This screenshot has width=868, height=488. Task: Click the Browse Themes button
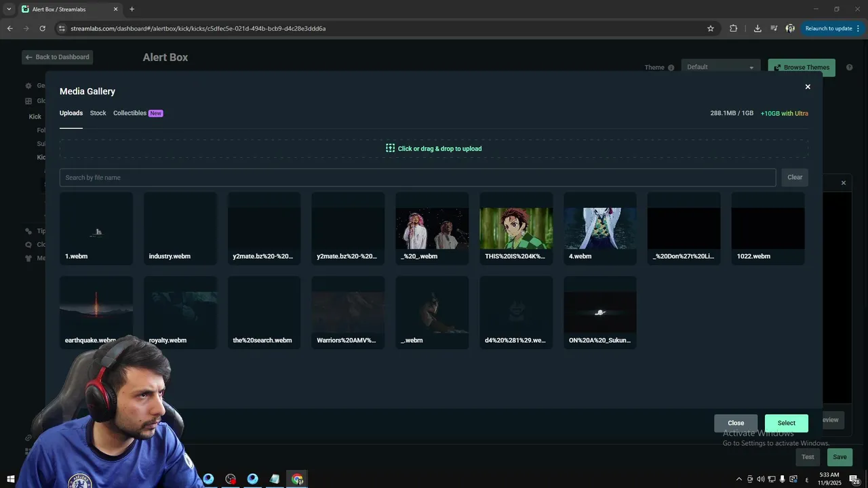(x=802, y=67)
